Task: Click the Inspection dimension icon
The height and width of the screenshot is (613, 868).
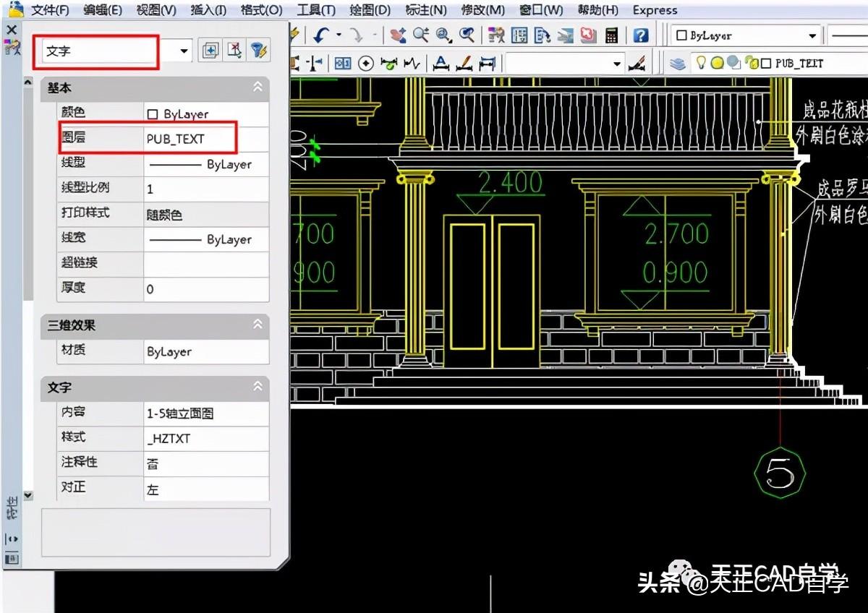Action: pos(389,64)
